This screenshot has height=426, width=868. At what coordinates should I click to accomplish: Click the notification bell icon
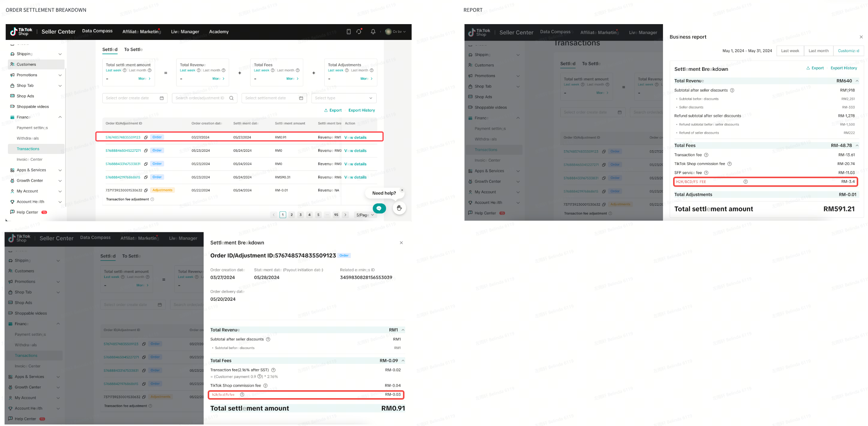(373, 32)
